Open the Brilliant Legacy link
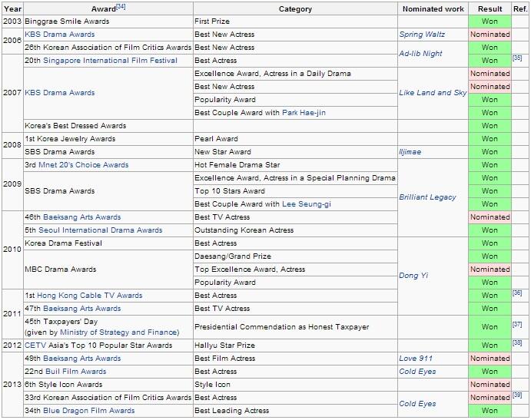This screenshot has width=531, height=420. [427, 197]
